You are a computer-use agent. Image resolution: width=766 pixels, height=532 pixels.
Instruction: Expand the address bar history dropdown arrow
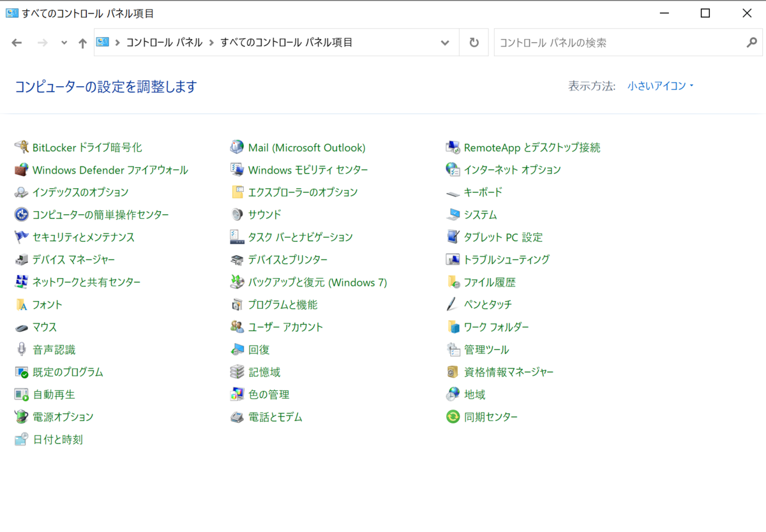point(445,43)
